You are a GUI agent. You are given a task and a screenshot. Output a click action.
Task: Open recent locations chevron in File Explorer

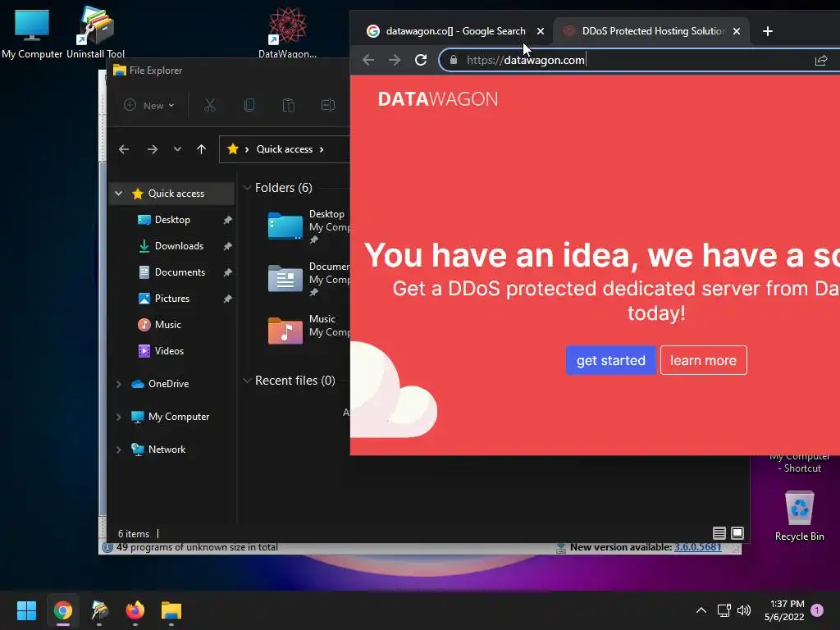(x=177, y=149)
